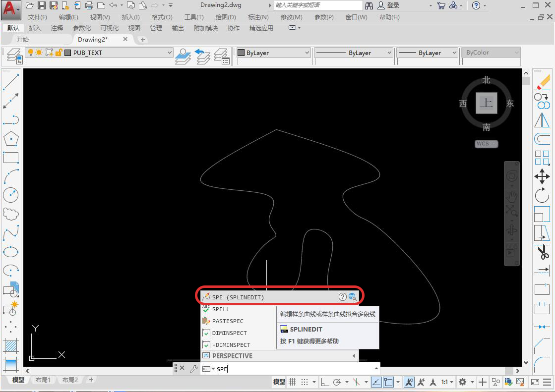The width and height of the screenshot is (555, 392).
Task: Select the Polygon draw tool
Action: point(10,139)
